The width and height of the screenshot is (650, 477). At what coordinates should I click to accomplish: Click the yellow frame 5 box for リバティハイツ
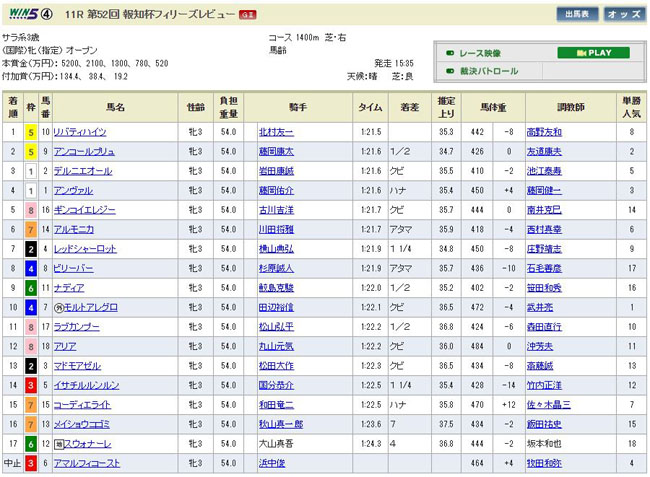click(31, 131)
